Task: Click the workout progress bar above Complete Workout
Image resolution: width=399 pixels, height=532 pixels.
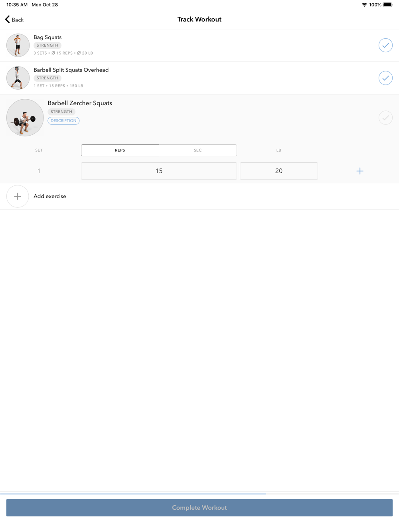Action: click(199, 494)
